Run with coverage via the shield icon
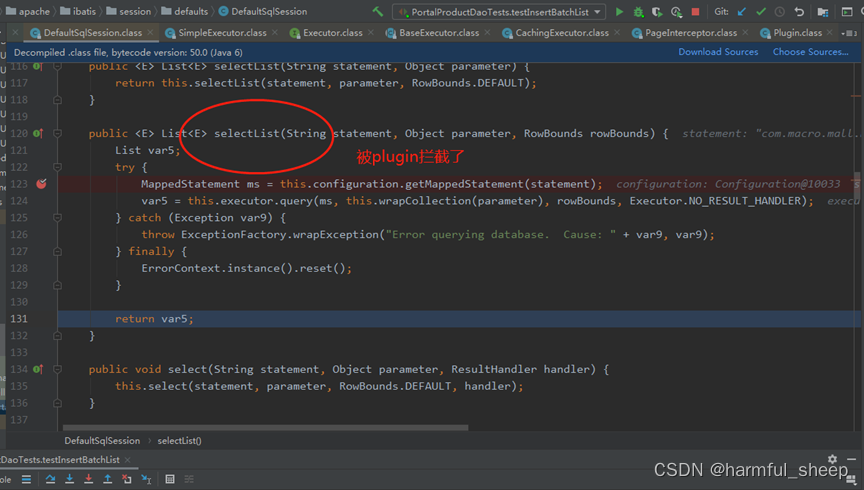864x490 pixels. [657, 12]
